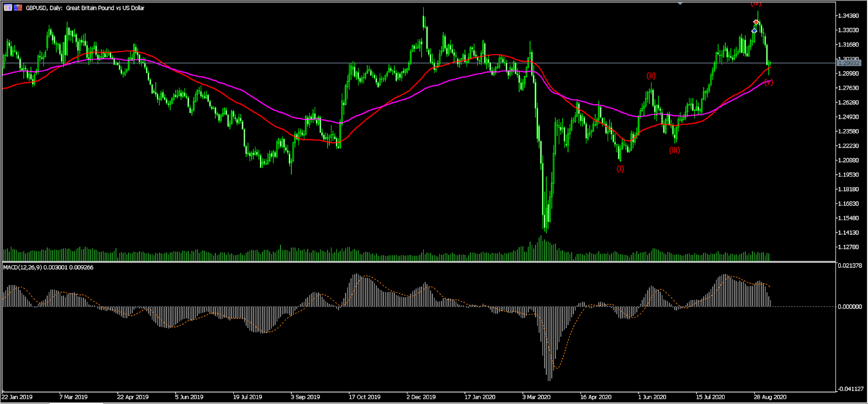Click price level 1.34380 on the scale
The width and height of the screenshot is (868, 404).
[848, 16]
